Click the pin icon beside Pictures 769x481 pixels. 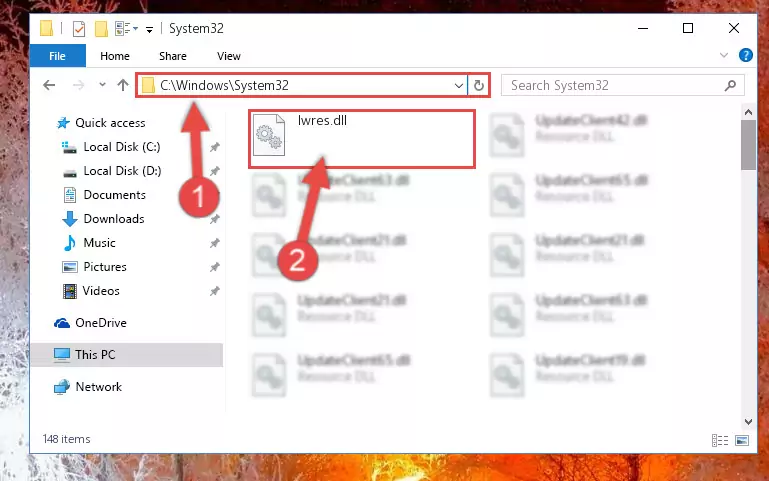215,267
